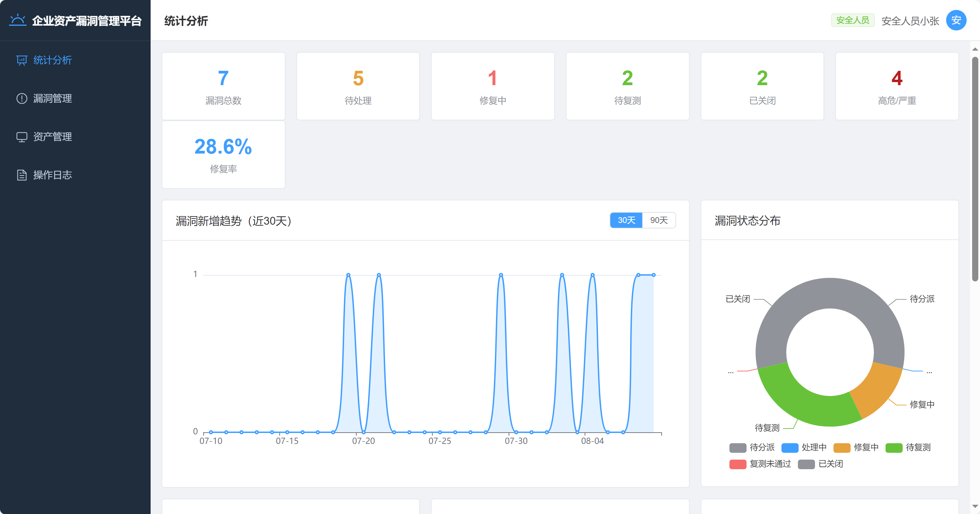Click the 漏洞状态分布 panel title
Viewport: 980px width, 514px height.
click(x=748, y=221)
